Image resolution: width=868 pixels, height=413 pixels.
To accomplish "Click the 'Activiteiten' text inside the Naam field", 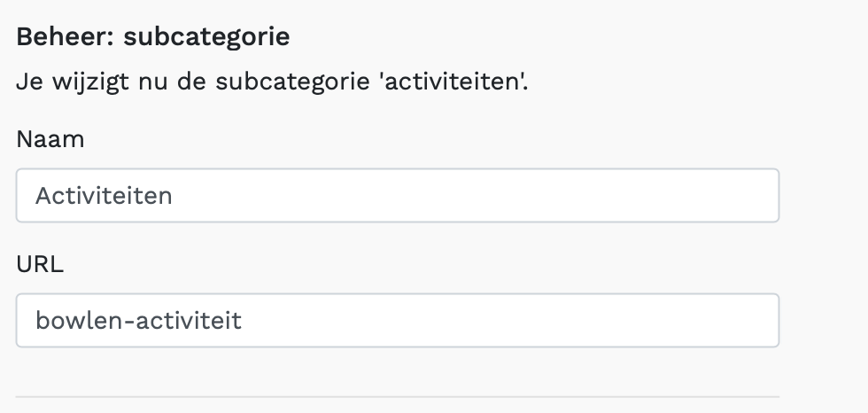I will 104,196.
